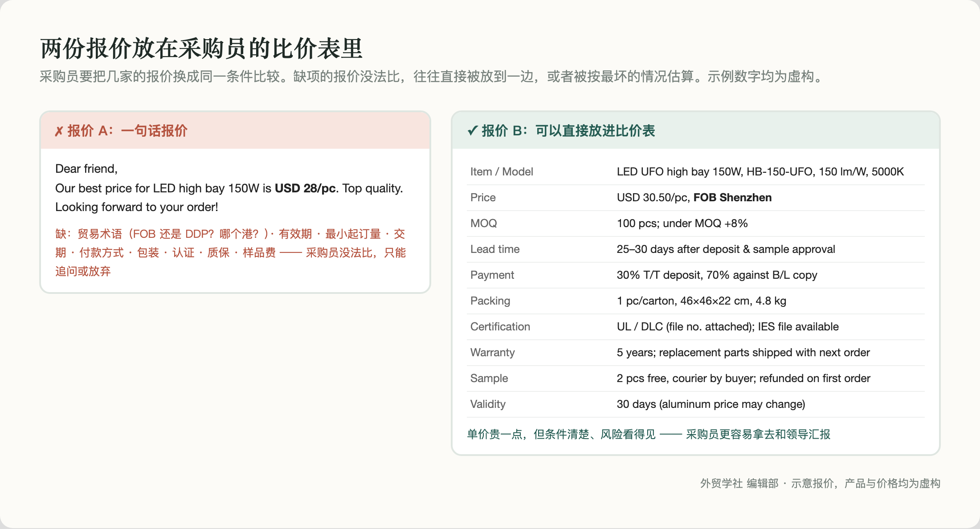Screen dimensions: 980x529
Task: Click the green note starting with '单价贵一点'
Action: coord(649,434)
